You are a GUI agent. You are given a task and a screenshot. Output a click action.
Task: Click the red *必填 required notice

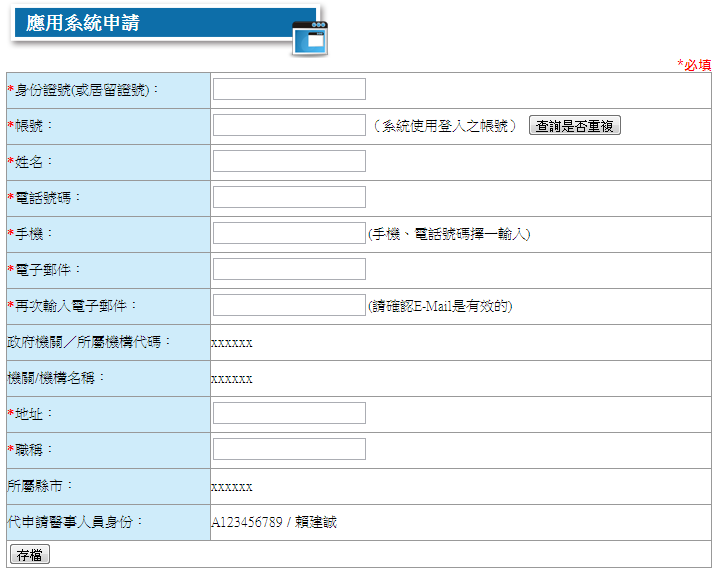[694, 65]
